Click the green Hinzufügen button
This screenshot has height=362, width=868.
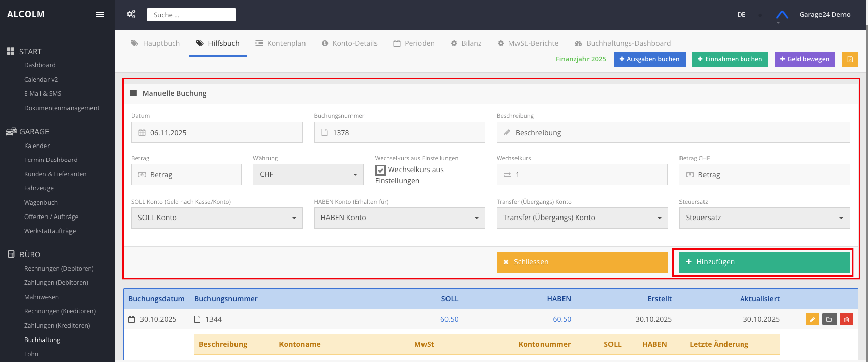764,262
